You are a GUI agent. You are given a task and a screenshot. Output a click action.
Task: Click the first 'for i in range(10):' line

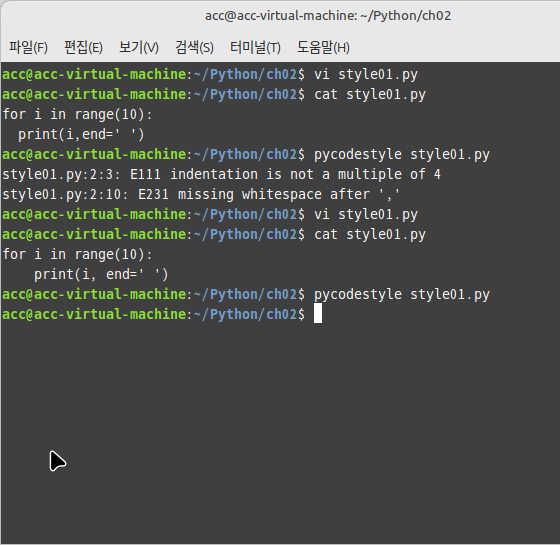coord(77,114)
